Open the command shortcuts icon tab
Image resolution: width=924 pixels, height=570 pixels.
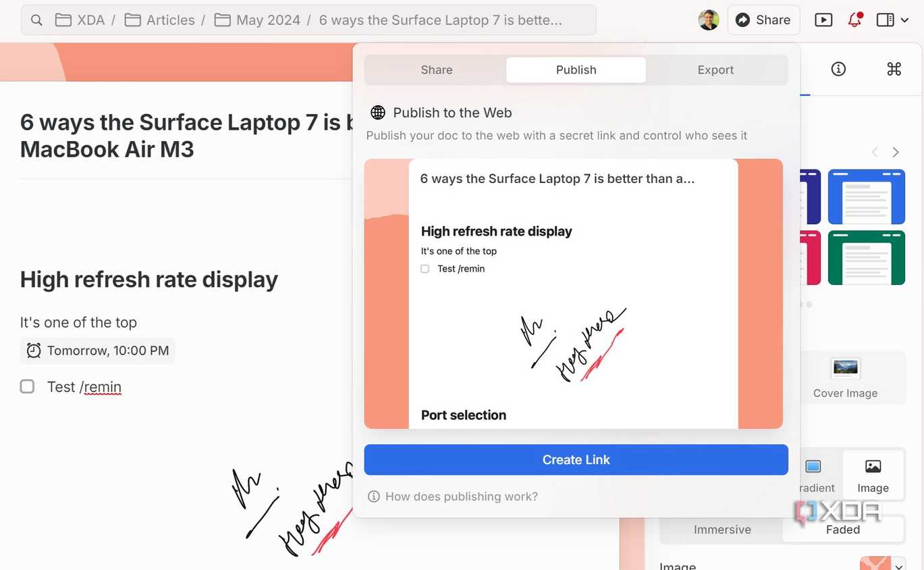click(894, 69)
